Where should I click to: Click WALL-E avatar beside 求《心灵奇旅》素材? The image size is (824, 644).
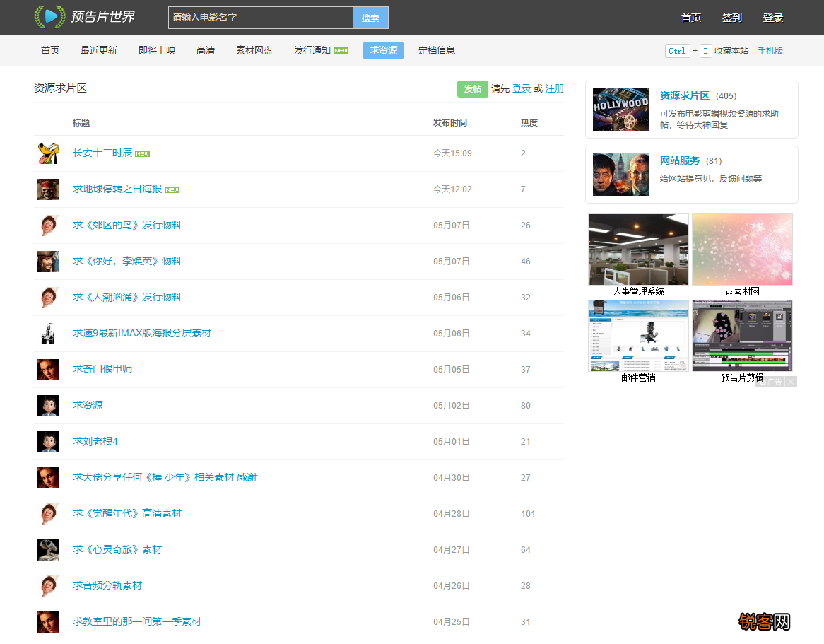click(x=48, y=550)
